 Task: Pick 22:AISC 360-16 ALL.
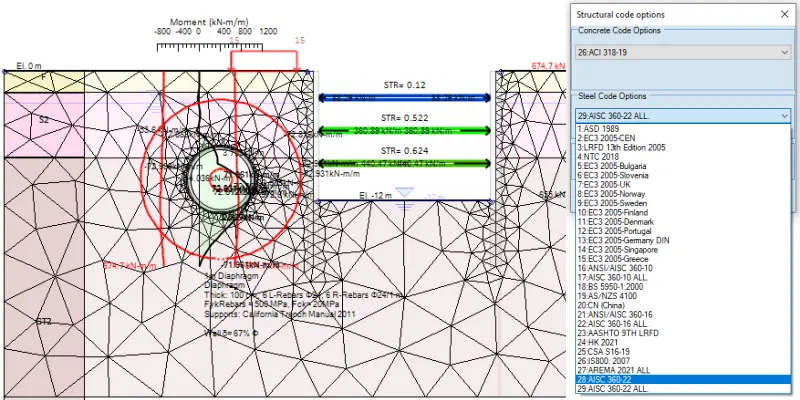[683, 324]
